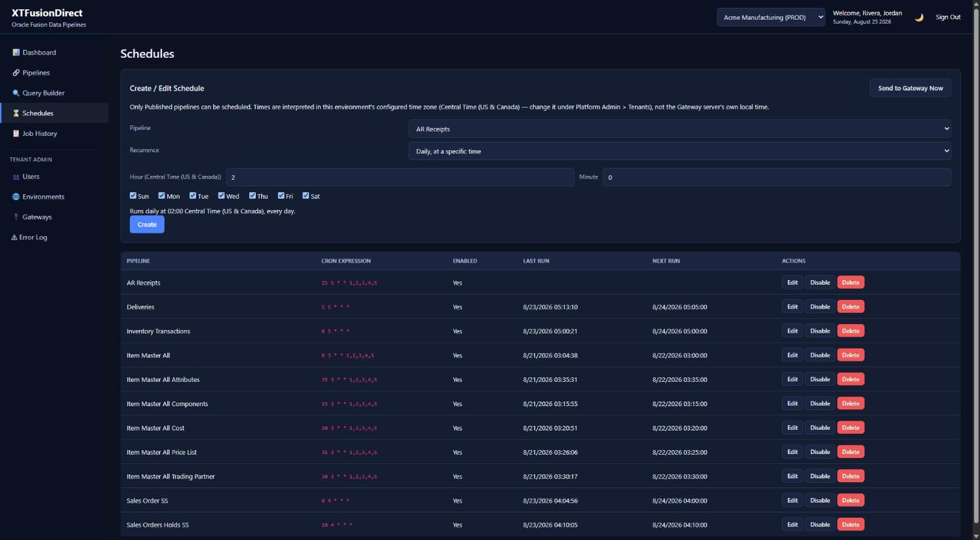Click the Schedules hourglass icon

coord(16,114)
